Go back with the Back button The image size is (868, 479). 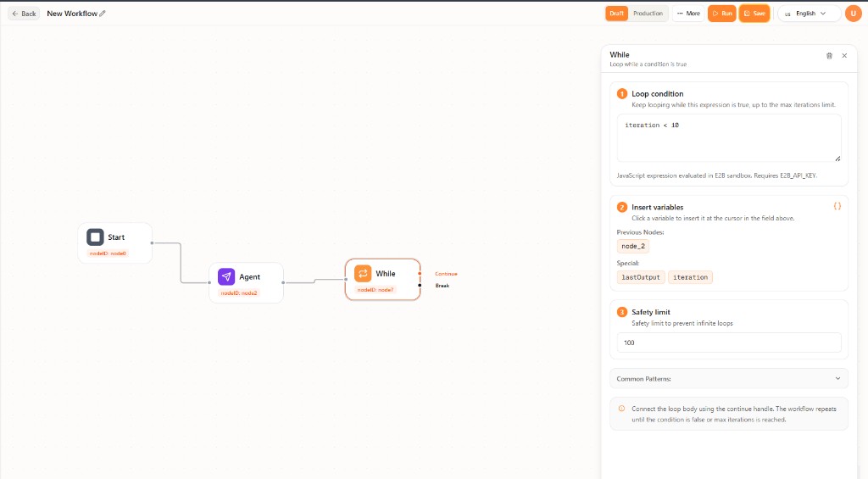coord(24,14)
